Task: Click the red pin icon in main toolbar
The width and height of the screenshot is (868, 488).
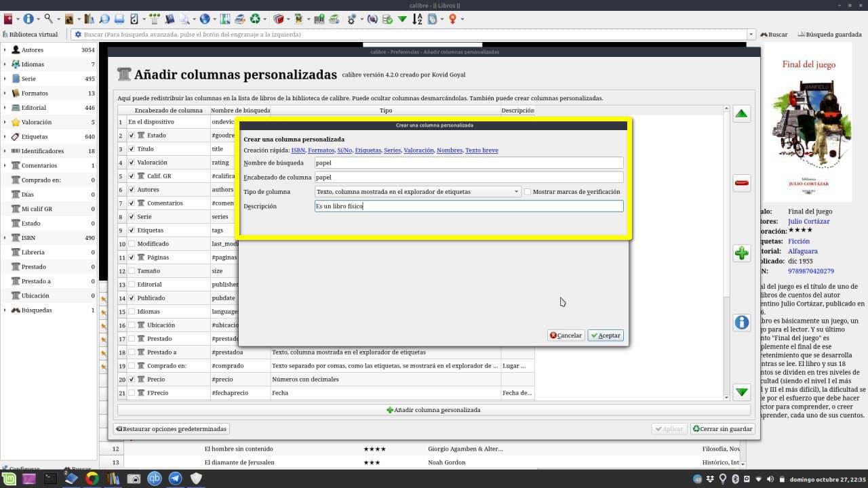Action: click(453, 19)
